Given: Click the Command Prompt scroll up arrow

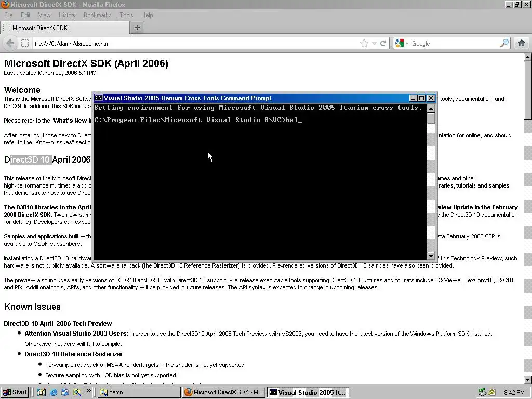Looking at the screenshot, I should (431, 108).
